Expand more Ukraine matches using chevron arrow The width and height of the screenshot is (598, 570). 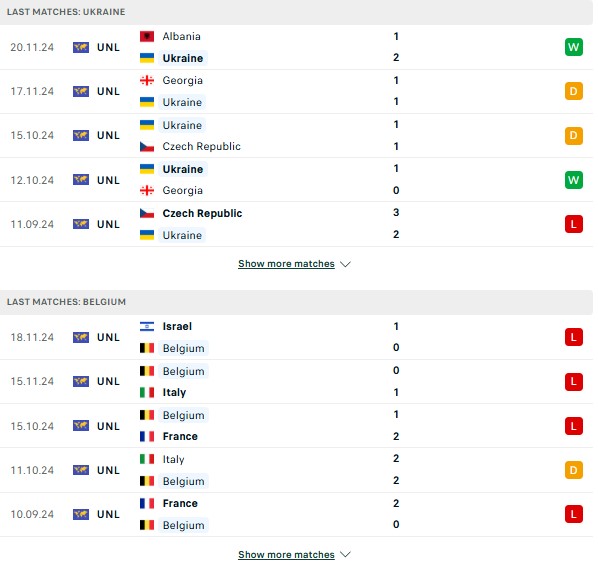click(345, 264)
